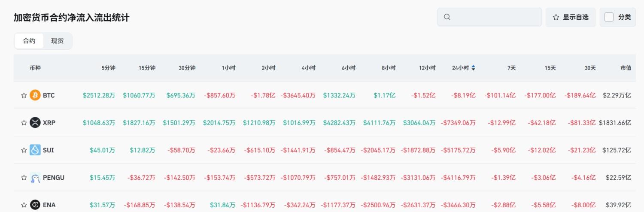This screenshot has width=644, height=212.
Task: Sort table by 市值 column header
Action: click(x=626, y=68)
